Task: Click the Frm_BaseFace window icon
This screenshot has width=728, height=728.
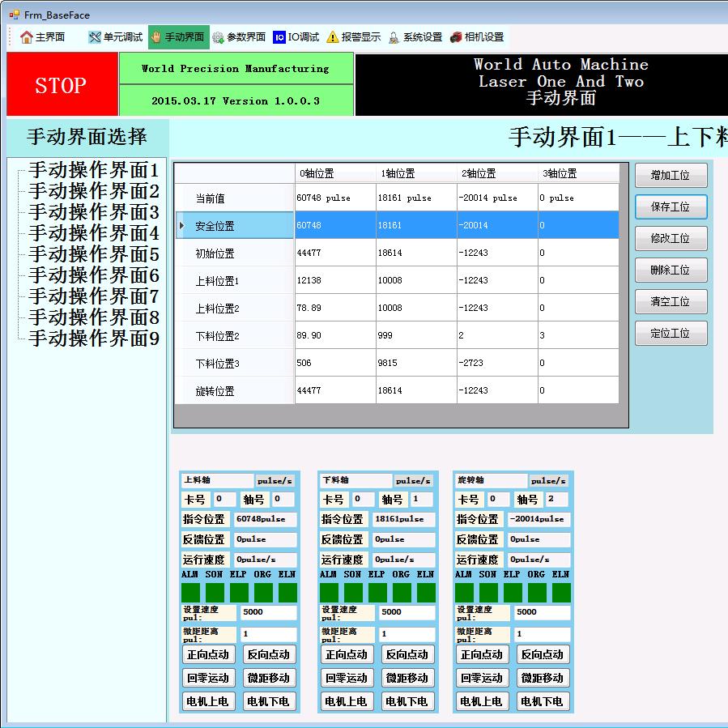Action: tap(14, 15)
